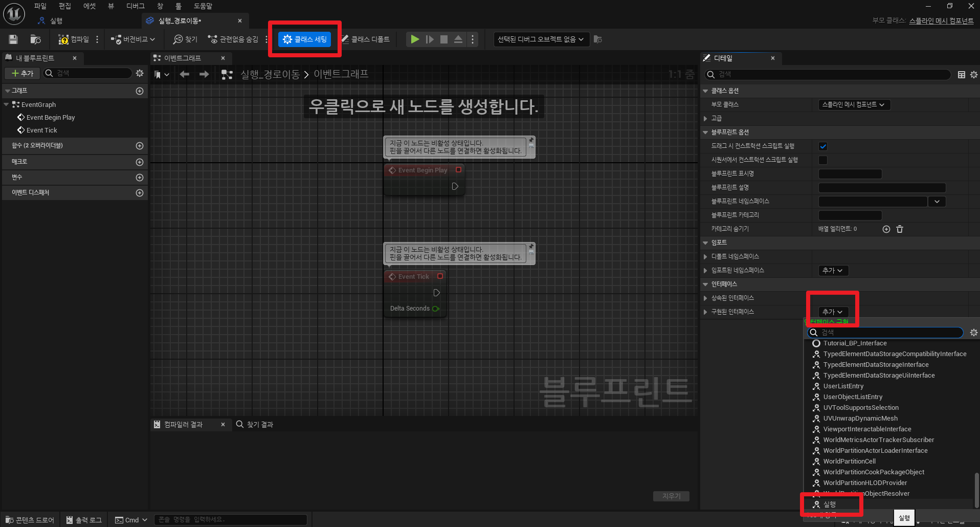The width and height of the screenshot is (980, 527).
Task: Stop the play session
Action: click(444, 39)
